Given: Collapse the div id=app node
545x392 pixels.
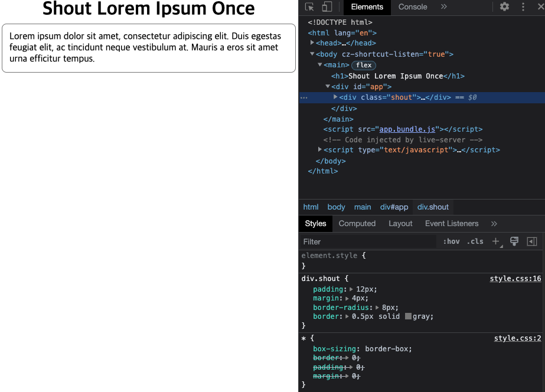Looking at the screenshot, I should [x=328, y=86].
